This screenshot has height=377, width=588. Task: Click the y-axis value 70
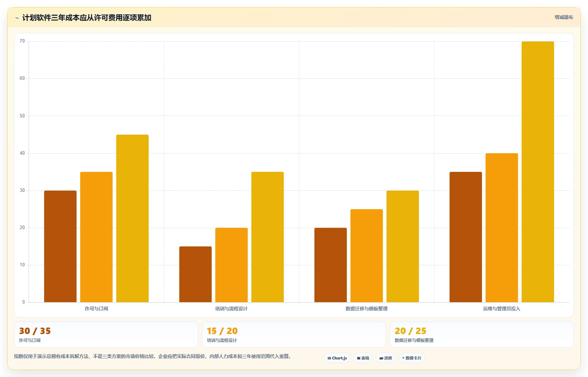22,41
